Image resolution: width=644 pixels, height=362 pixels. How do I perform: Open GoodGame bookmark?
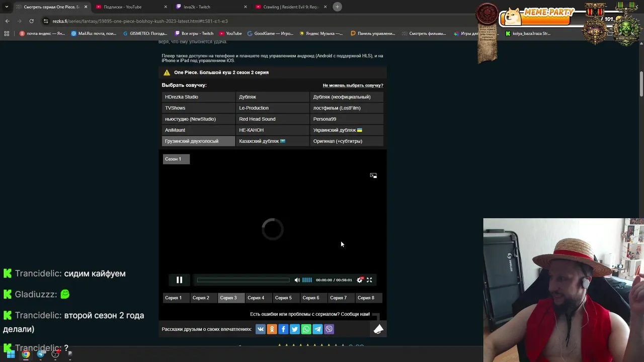270,34
